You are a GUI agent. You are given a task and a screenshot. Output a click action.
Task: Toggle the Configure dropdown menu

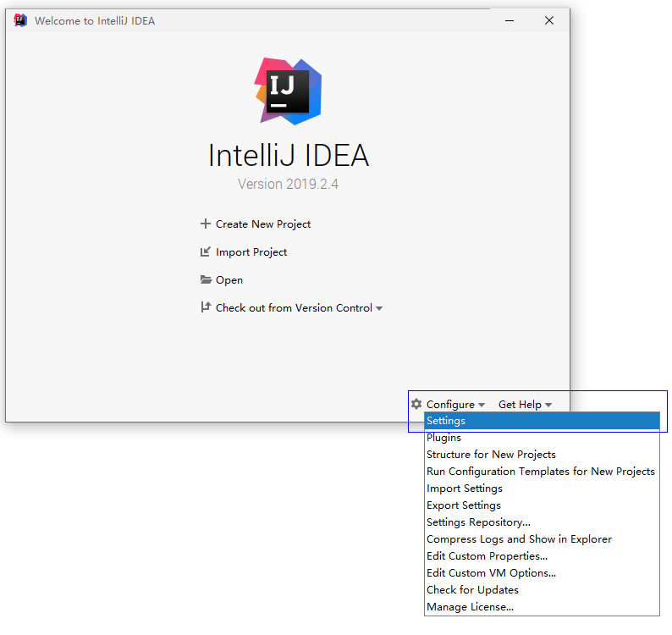point(455,405)
